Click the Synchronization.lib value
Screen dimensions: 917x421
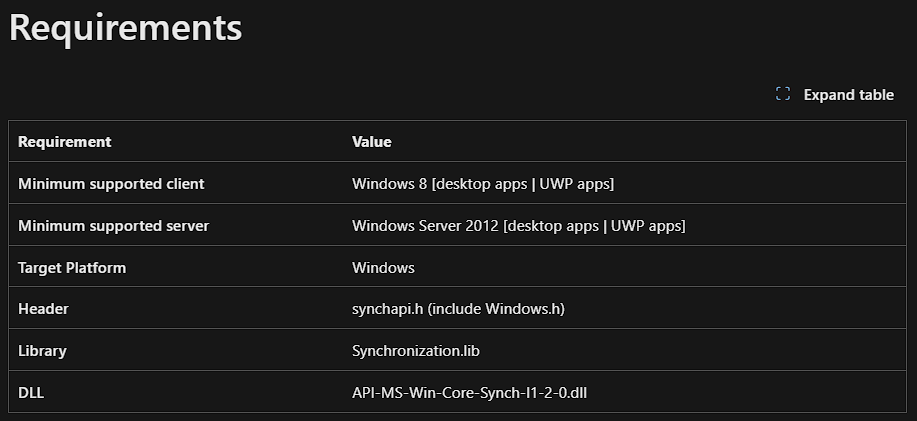422,351
